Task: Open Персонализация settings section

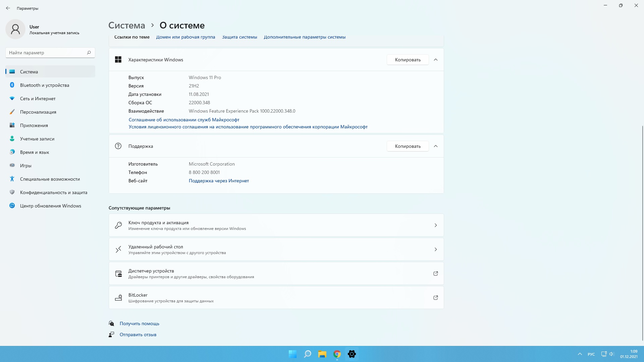Action: click(x=38, y=112)
